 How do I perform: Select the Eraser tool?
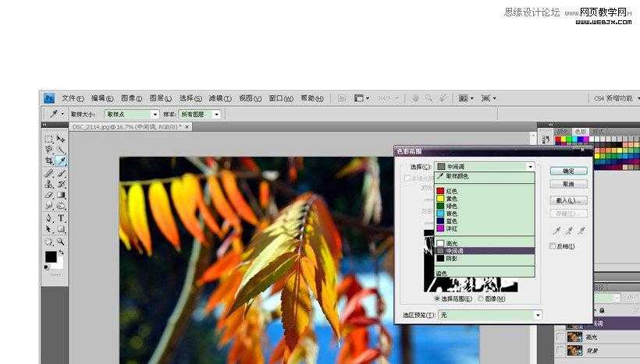point(48,195)
